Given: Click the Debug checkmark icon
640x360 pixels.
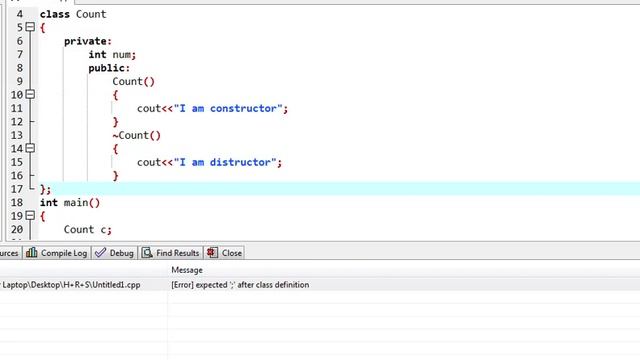Looking at the screenshot, I should point(100,253).
